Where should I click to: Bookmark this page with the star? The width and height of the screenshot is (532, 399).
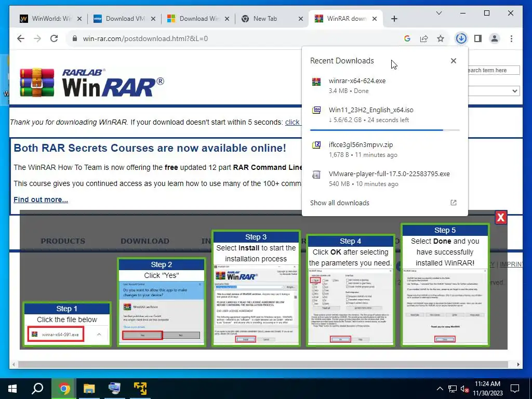441,38
